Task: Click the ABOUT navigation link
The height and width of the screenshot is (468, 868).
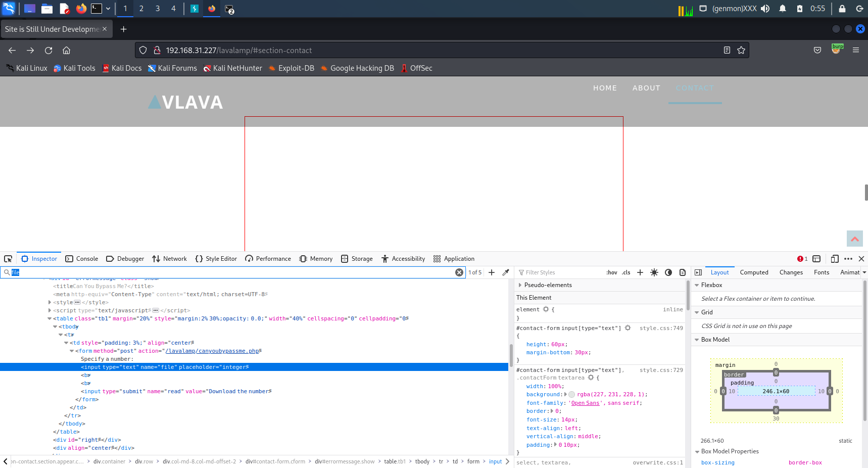Action: click(x=646, y=88)
